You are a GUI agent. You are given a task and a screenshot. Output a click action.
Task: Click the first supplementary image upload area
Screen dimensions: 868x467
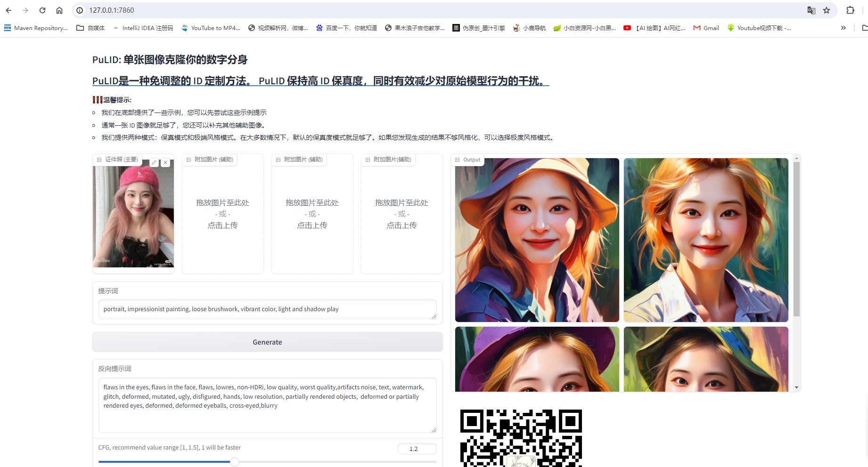click(x=222, y=214)
